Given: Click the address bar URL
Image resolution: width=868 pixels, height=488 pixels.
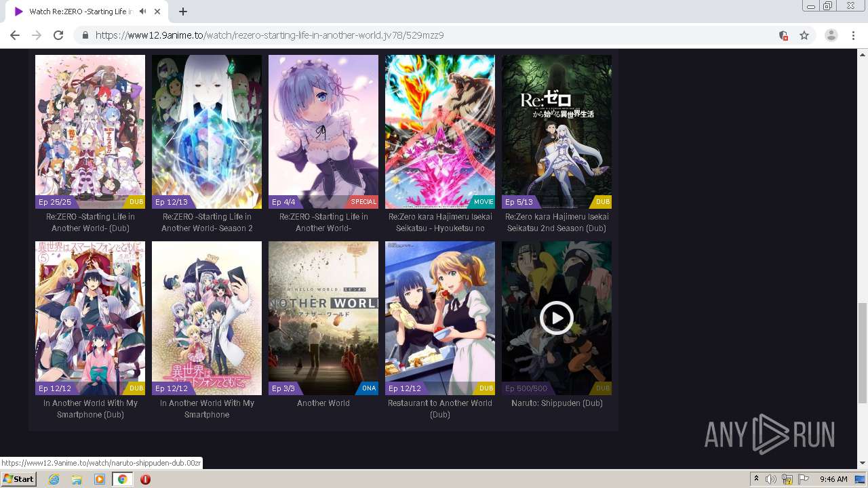Looking at the screenshot, I should pyautogui.click(x=270, y=35).
